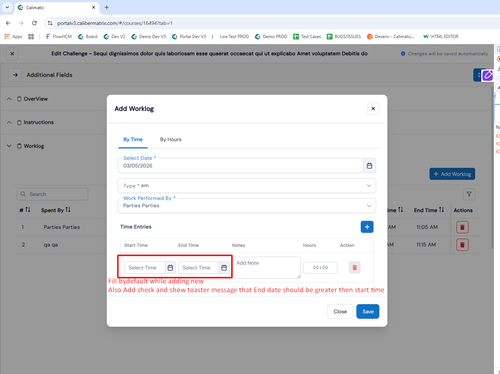
Task: Switch to the By Hours tab
Action: (x=171, y=140)
